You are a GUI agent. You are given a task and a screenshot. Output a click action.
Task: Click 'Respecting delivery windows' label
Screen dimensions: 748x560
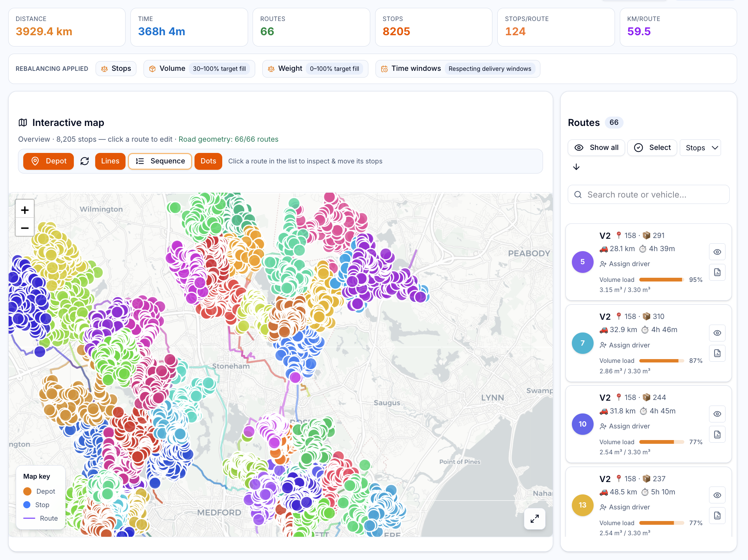[490, 69]
